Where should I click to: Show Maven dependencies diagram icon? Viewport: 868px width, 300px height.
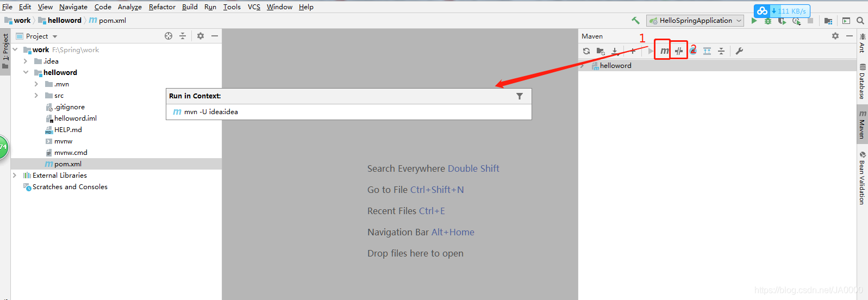[707, 51]
